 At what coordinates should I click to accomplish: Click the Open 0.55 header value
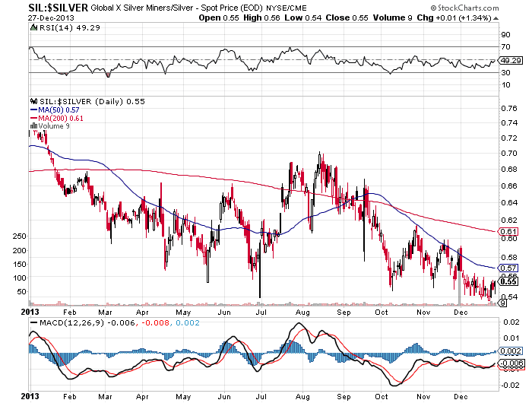219,18
